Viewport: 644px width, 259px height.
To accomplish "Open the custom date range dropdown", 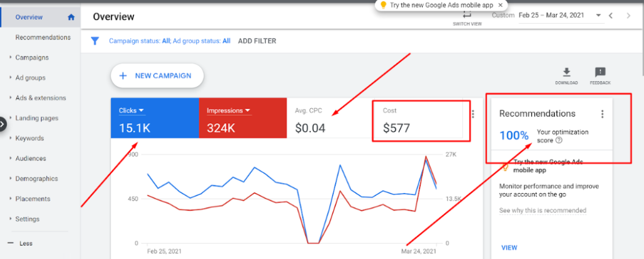I will pos(597,15).
